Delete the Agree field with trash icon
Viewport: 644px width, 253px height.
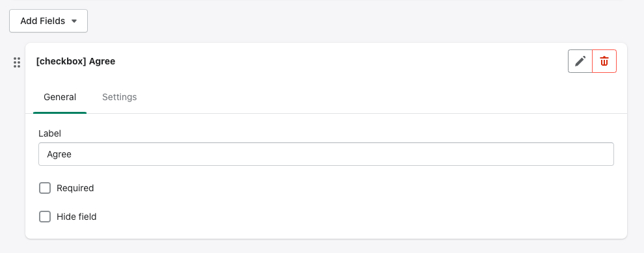pyautogui.click(x=604, y=61)
